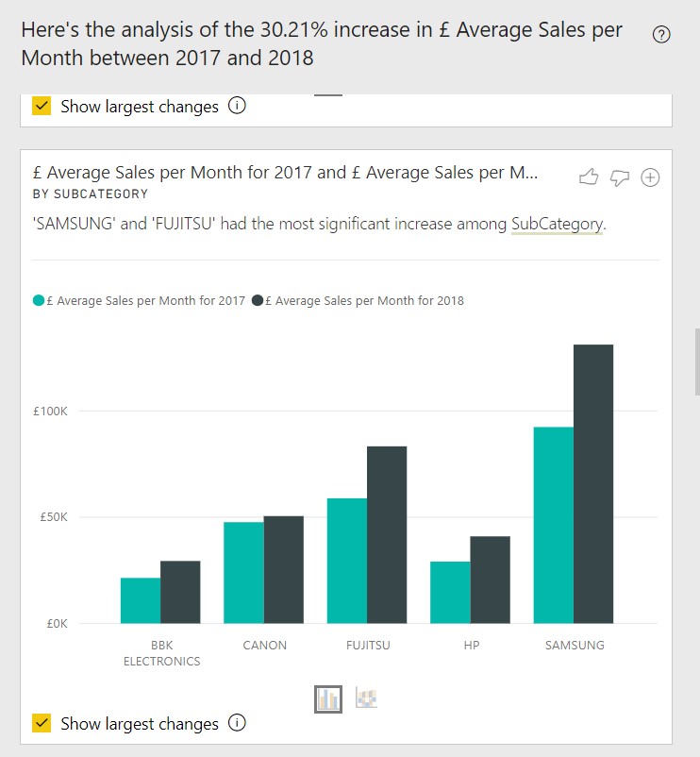The width and height of the screenshot is (700, 757).
Task: Open info icon beside upper Show largest changes
Action: click(x=237, y=106)
